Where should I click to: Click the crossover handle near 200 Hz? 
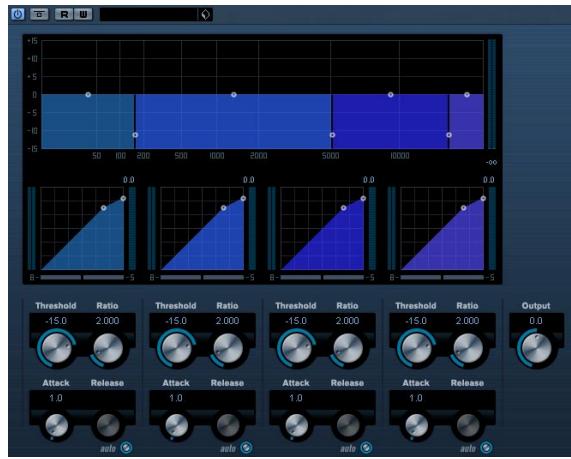point(135,135)
